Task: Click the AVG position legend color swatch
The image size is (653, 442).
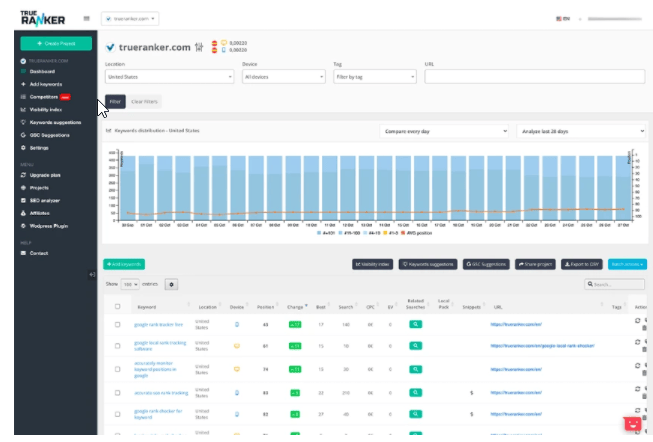Action: 402,232
